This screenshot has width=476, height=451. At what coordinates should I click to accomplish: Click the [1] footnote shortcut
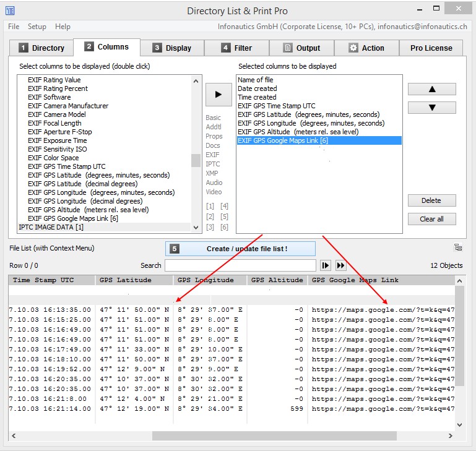pyautogui.click(x=210, y=206)
